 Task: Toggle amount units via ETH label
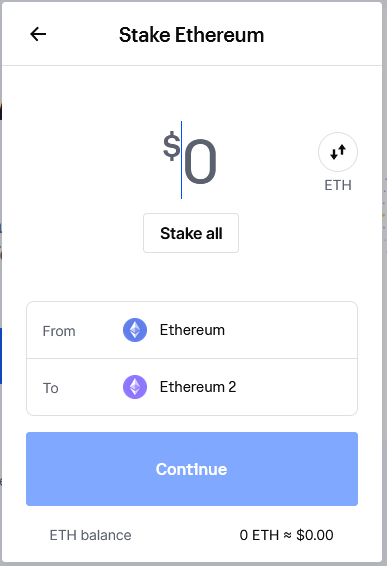pyautogui.click(x=338, y=185)
